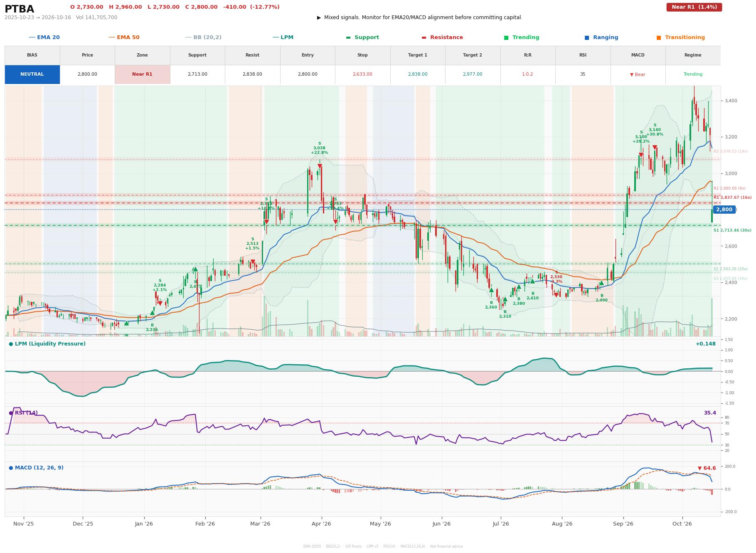
Task: Click the Target 2 value 2,977.00
Action: [x=473, y=74]
